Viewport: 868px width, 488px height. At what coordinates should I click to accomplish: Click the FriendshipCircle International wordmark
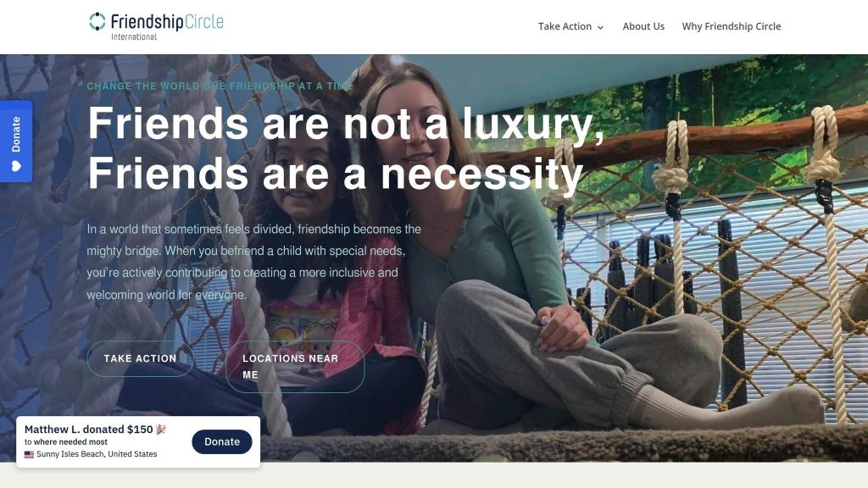(x=167, y=26)
